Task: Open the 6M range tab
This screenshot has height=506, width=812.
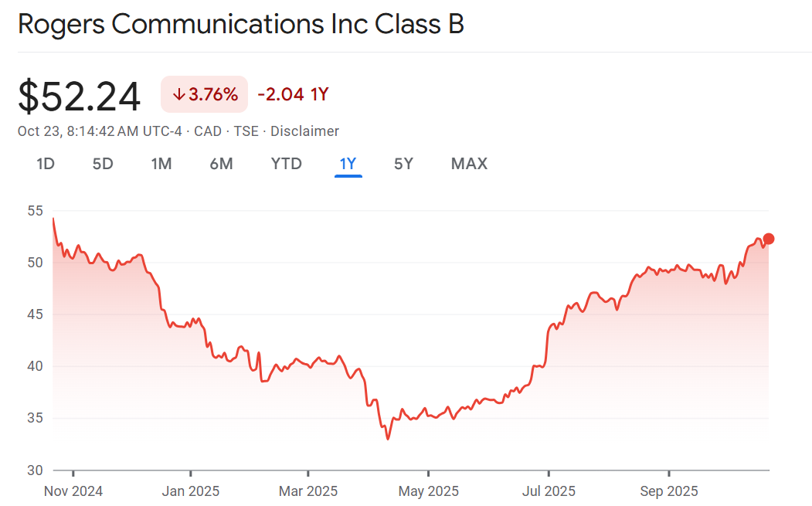Action: 221,164
